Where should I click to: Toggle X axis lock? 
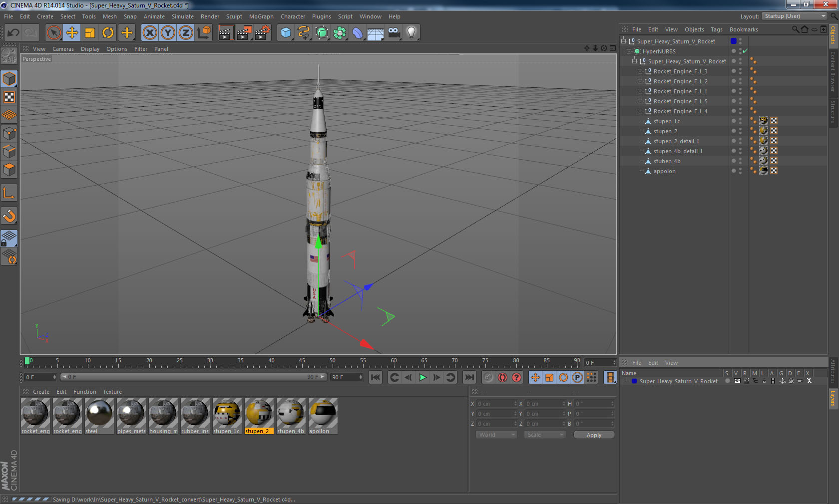pos(150,33)
